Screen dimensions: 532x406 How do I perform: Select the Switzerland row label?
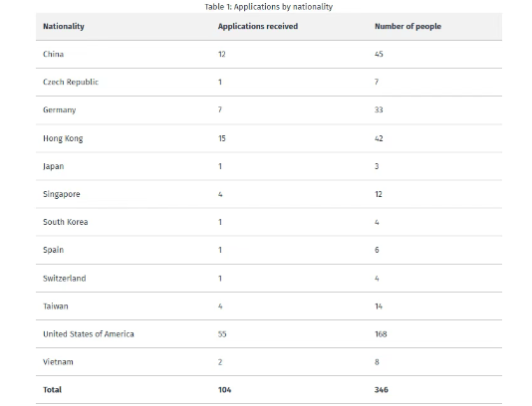click(65, 279)
